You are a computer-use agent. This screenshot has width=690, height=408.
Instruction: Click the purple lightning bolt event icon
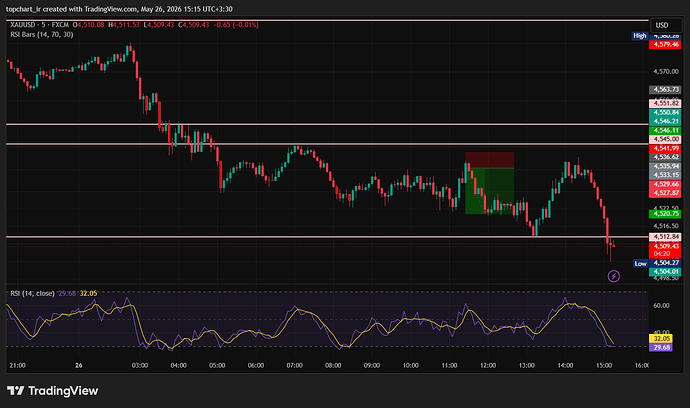pos(614,276)
